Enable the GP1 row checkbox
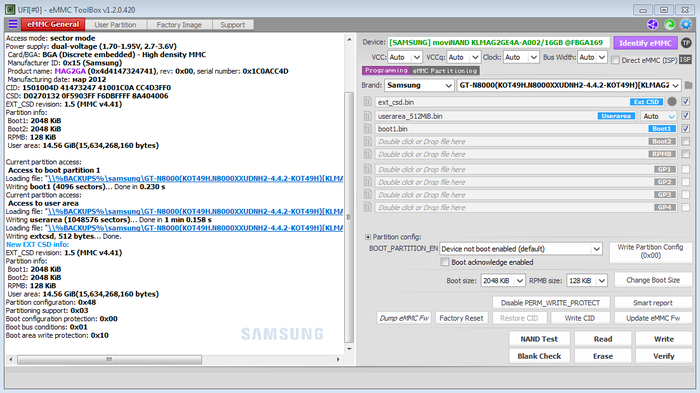Image resolution: width=700 pixels, height=393 pixels. point(686,169)
